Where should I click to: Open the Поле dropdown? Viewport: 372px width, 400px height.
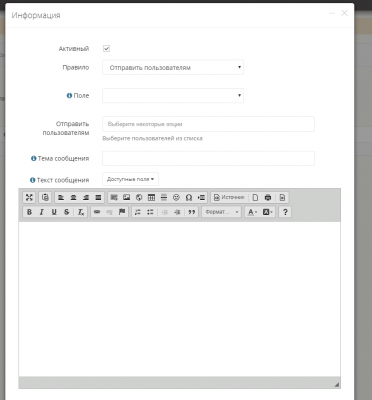[x=173, y=96]
